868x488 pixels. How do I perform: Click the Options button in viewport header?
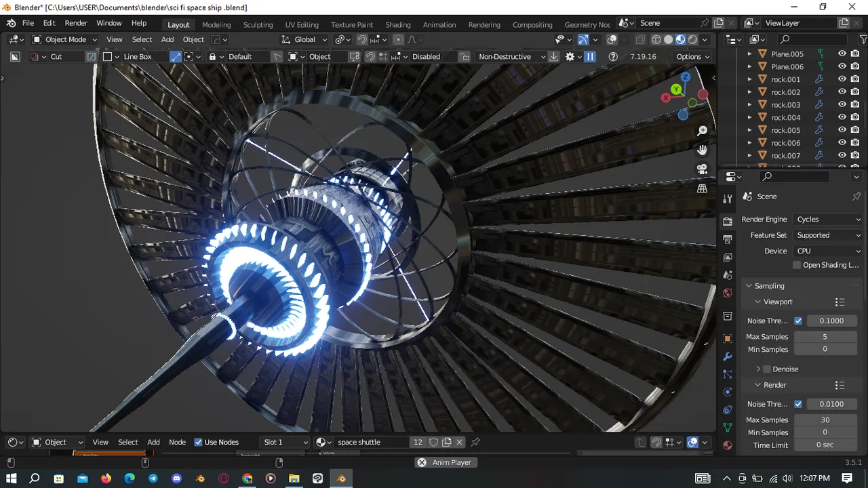pos(692,56)
